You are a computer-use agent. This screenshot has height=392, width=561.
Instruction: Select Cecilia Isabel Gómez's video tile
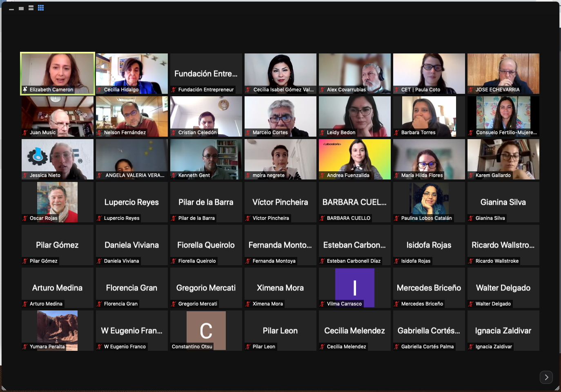point(280,73)
